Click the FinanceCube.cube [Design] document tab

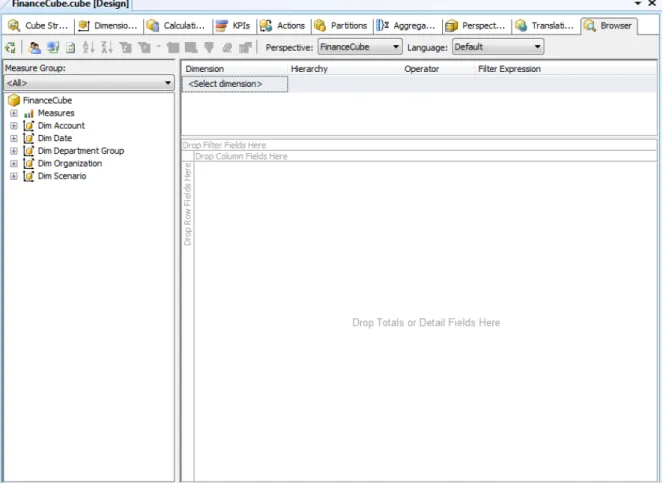(68, 4)
